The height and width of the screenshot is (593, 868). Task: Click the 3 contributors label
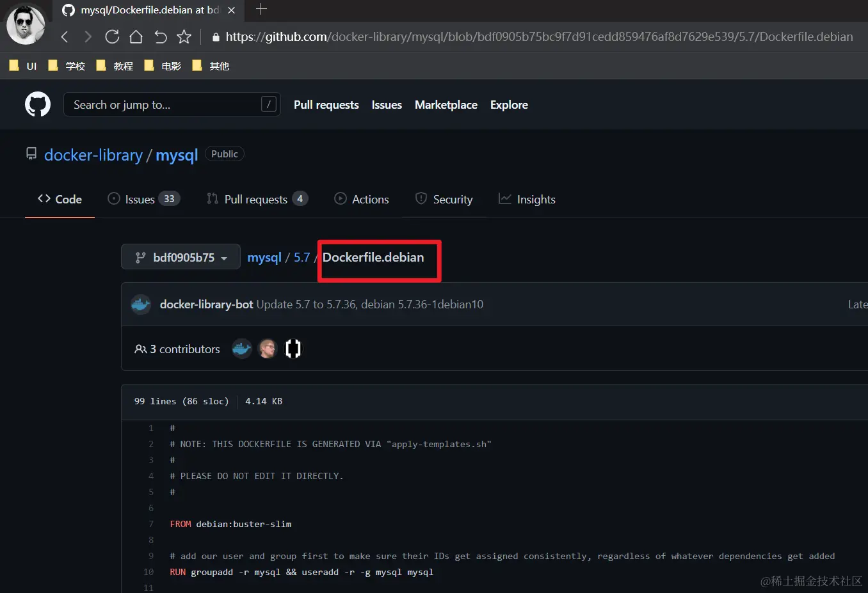(x=177, y=349)
